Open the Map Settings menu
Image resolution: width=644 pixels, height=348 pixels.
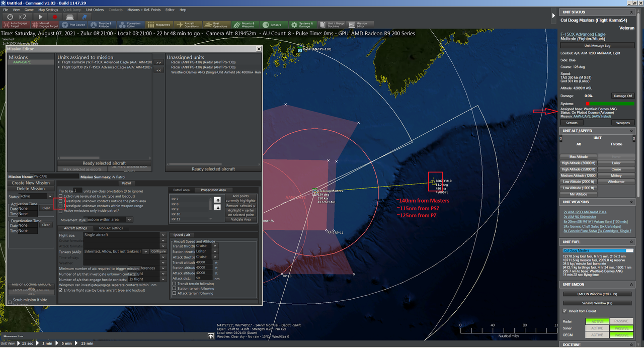pyautogui.click(x=48, y=10)
